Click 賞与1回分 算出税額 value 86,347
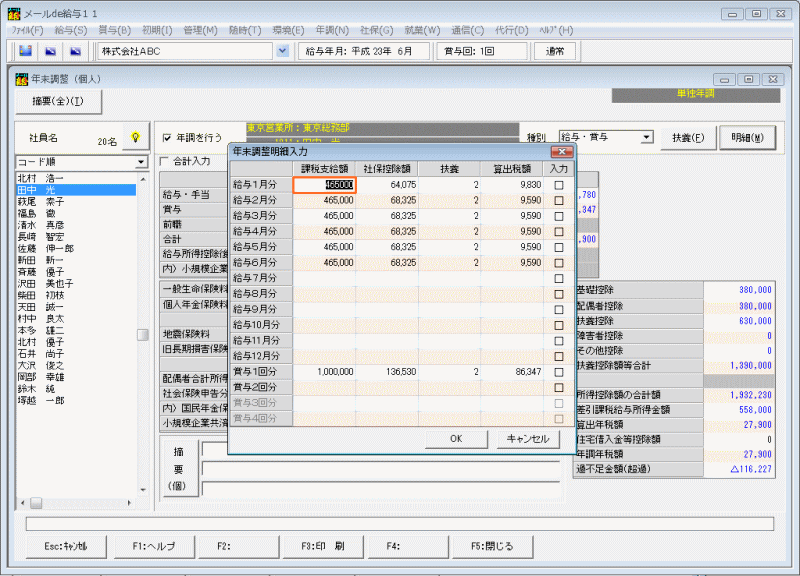 528,372
